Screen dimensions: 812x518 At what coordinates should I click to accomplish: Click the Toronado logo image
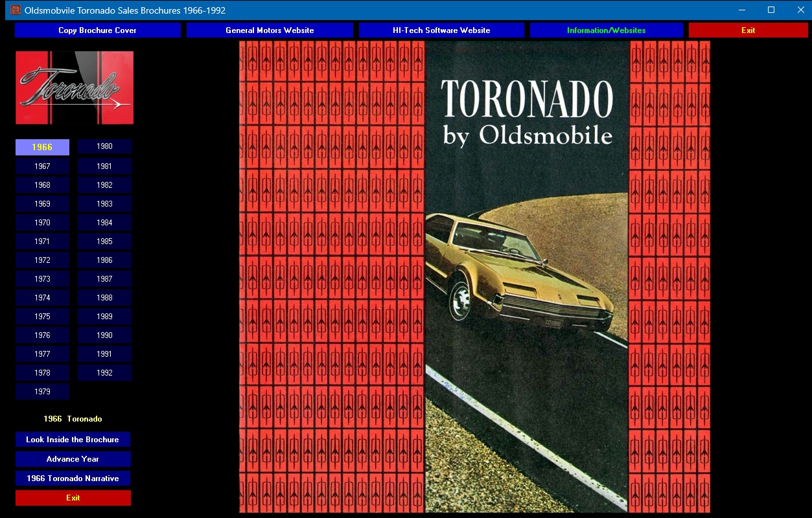[x=75, y=87]
